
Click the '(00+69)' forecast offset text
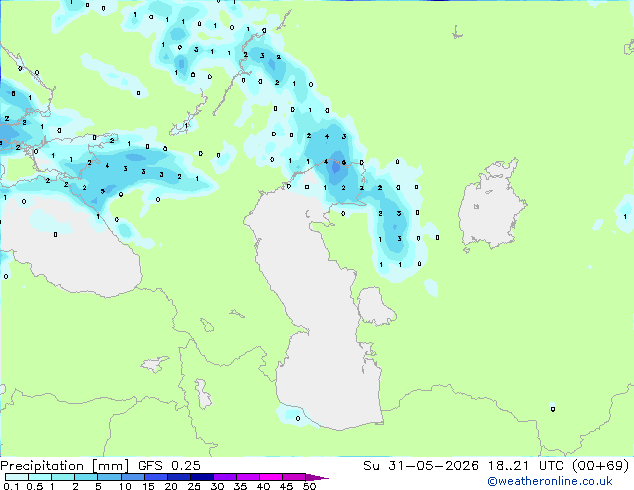click(x=600, y=466)
